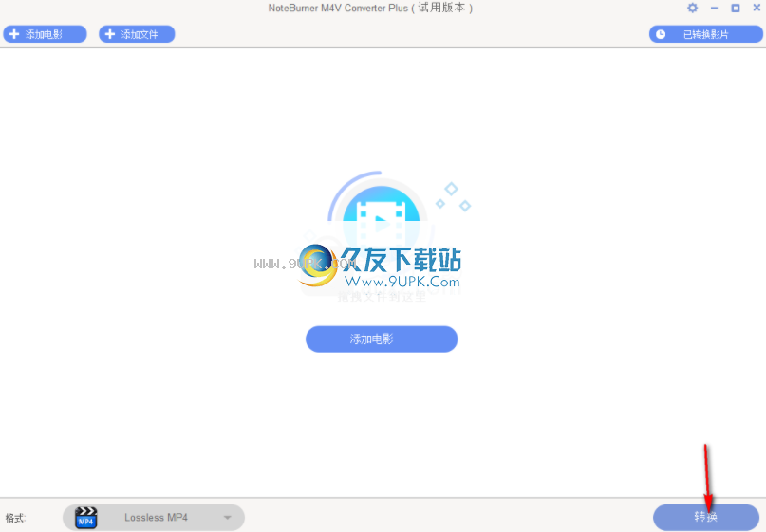
Task: Expand format list using dropdown arrow
Action: tap(227, 518)
